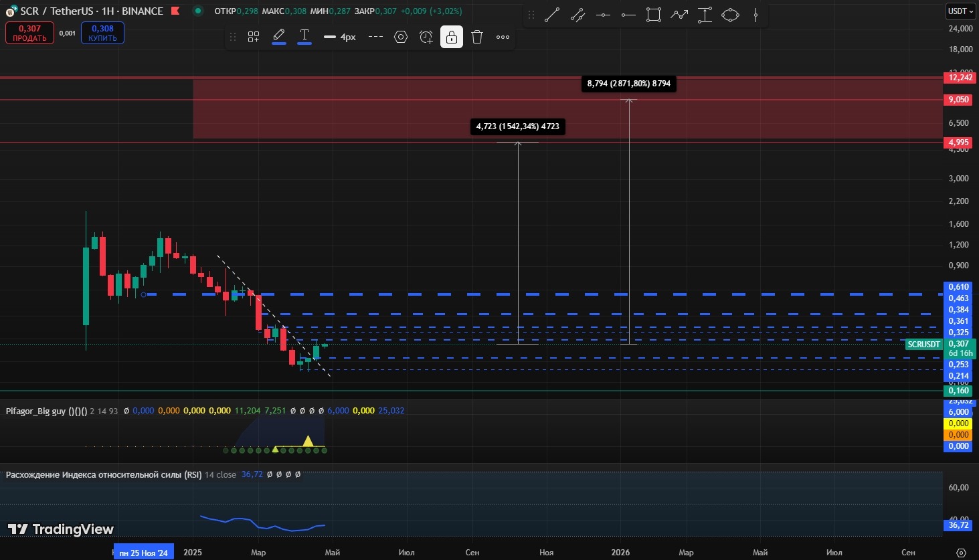The image size is (979, 560).
Task: Click the SCR / TetherUS symbol title
Action: click(x=92, y=11)
